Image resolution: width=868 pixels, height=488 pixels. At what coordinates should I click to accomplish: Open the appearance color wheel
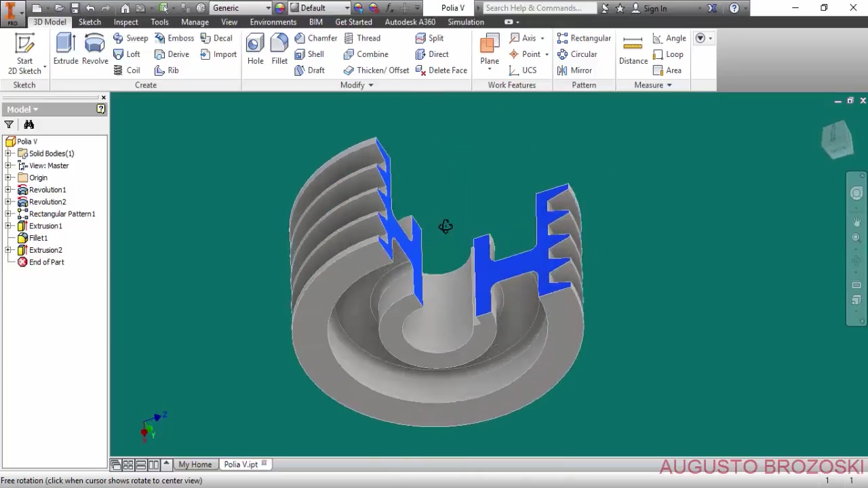pyautogui.click(x=280, y=8)
